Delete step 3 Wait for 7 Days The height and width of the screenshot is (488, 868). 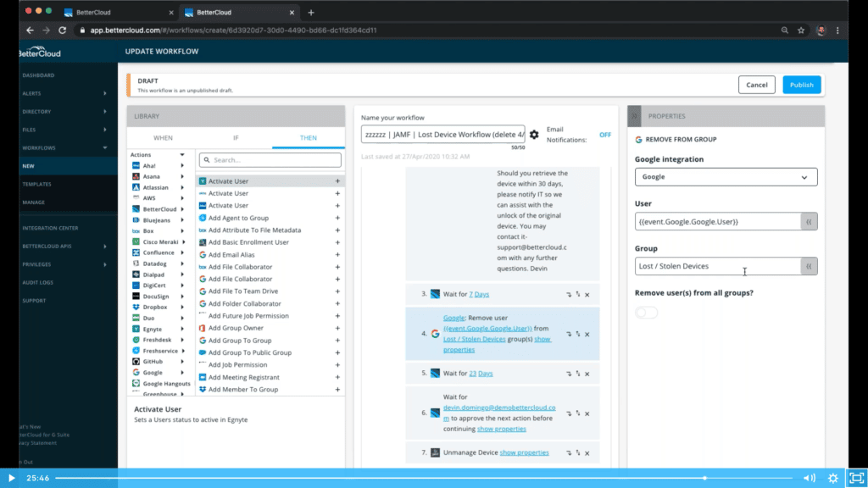click(587, 295)
